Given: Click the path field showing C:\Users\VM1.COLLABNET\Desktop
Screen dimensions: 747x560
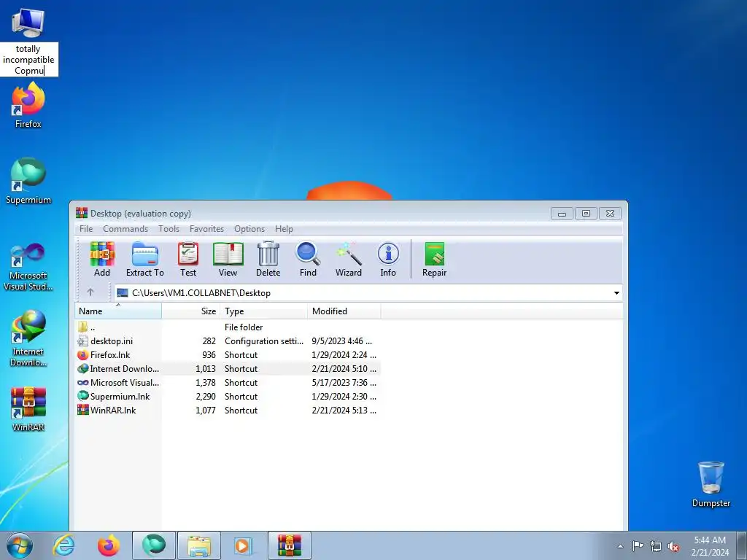Looking at the screenshot, I should (x=363, y=293).
